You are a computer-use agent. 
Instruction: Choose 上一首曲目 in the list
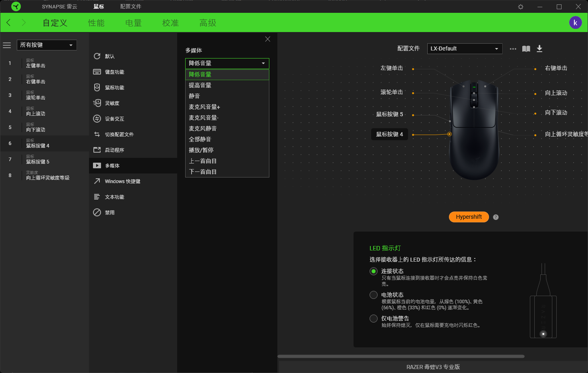[x=227, y=161]
